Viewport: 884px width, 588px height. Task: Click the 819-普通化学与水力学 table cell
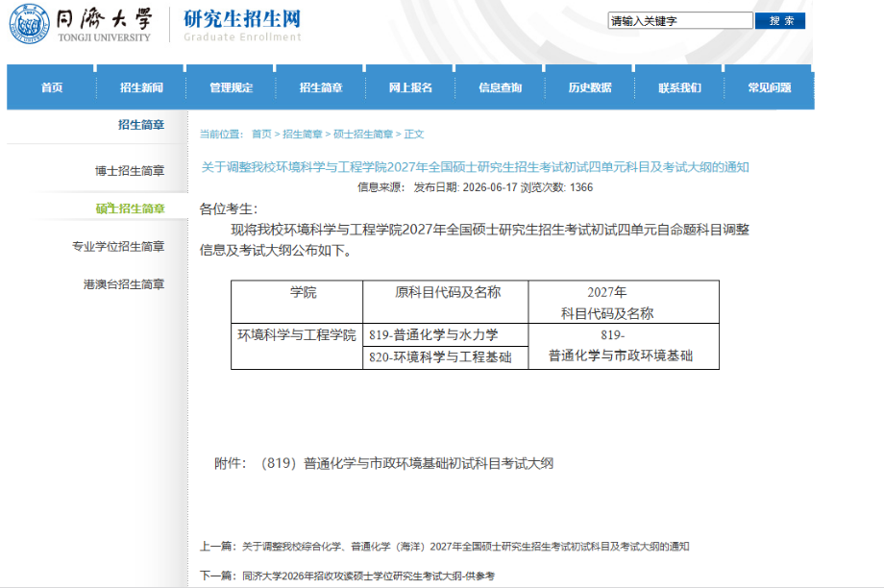pos(446,335)
